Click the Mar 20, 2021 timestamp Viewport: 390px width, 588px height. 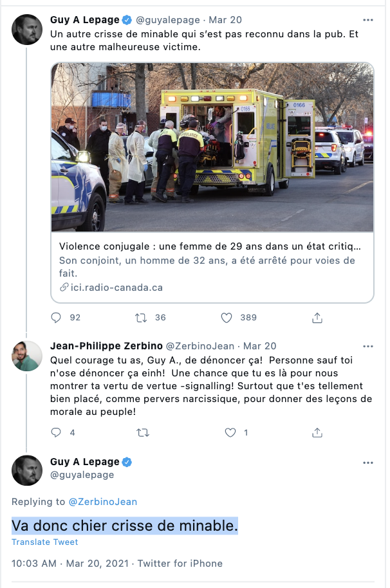[x=97, y=564]
